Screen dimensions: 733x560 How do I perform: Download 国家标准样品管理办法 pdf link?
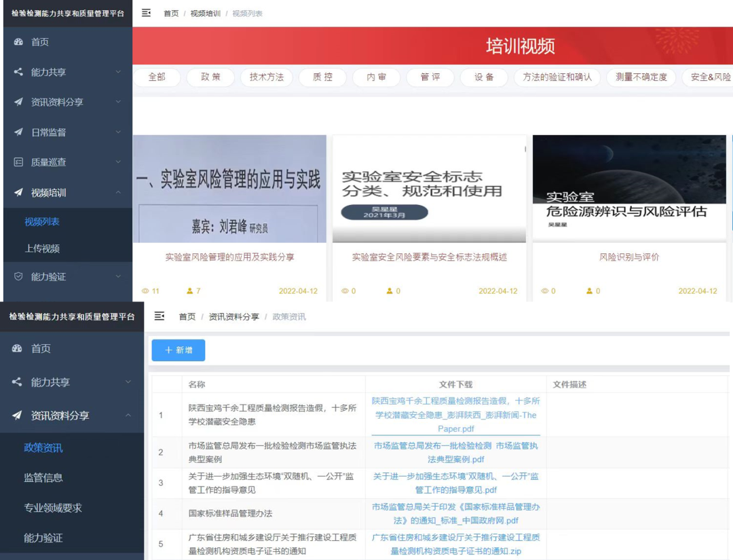tap(456, 513)
